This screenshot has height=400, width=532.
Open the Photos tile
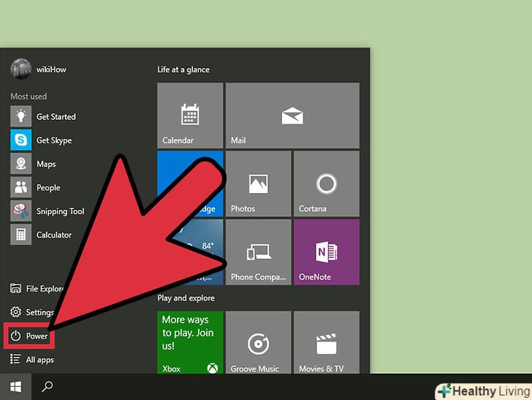tap(258, 184)
